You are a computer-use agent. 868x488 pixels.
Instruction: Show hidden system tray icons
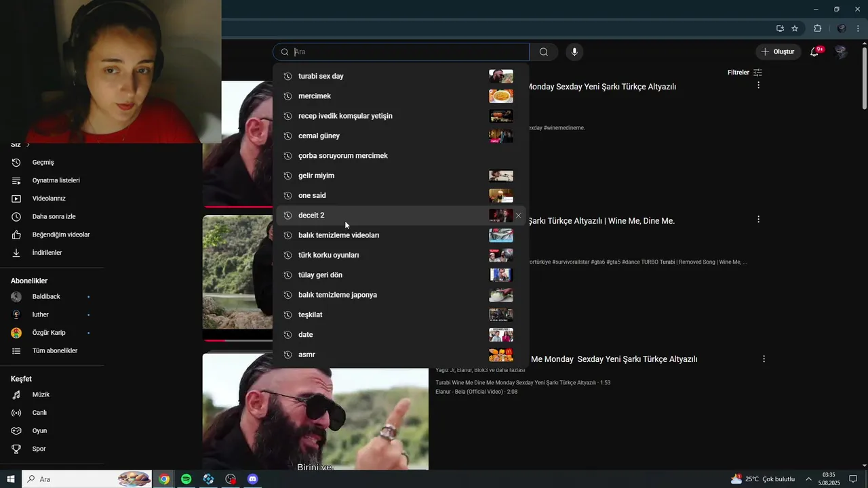(808, 479)
